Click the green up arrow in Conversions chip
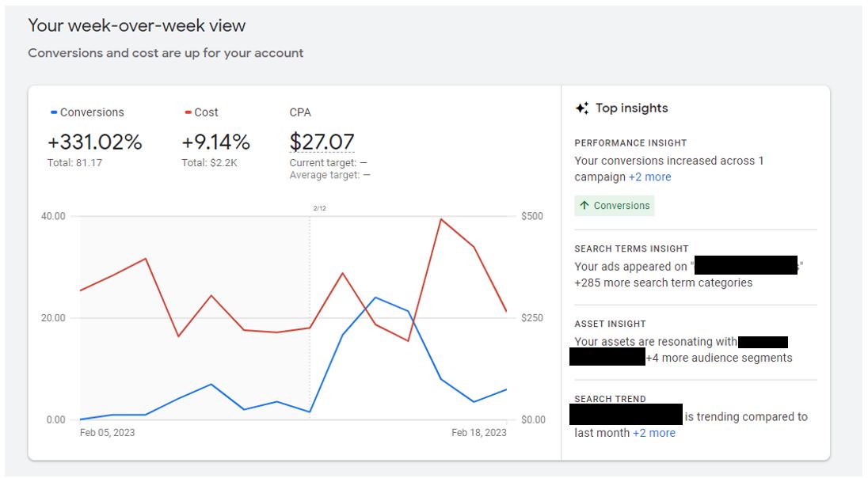868x478 pixels. coord(584,206)
